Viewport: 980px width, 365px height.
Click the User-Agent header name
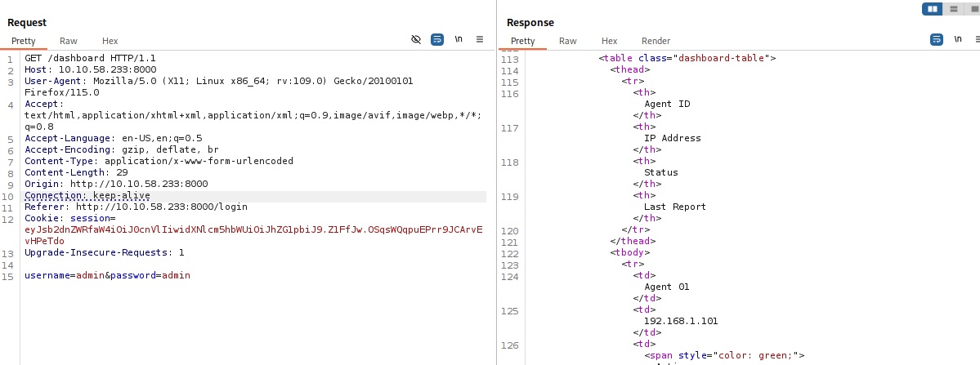point(55,81)
